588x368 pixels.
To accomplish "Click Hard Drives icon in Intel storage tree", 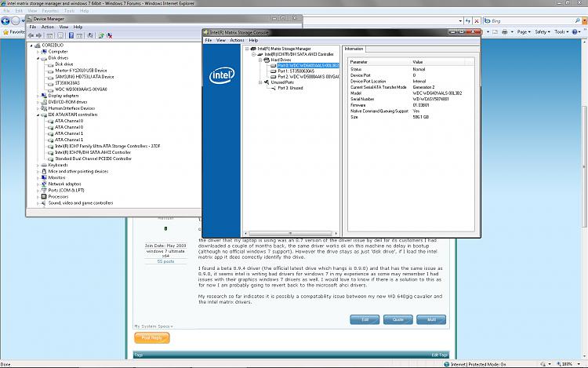I will click(x=267, y=60).
